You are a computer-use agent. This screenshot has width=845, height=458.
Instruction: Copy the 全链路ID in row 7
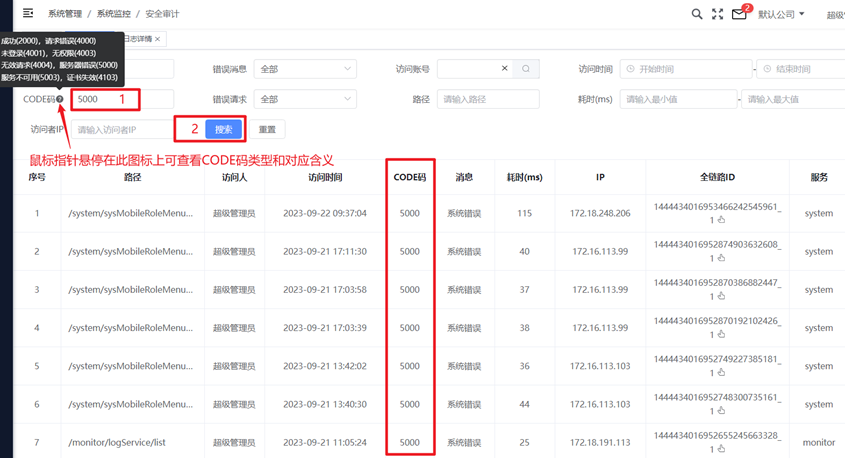point(721,449)
